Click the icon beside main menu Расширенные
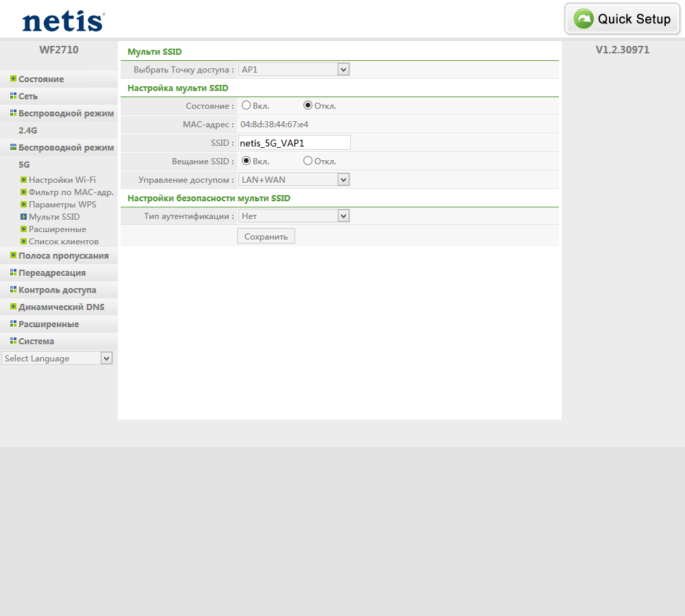 13,324
